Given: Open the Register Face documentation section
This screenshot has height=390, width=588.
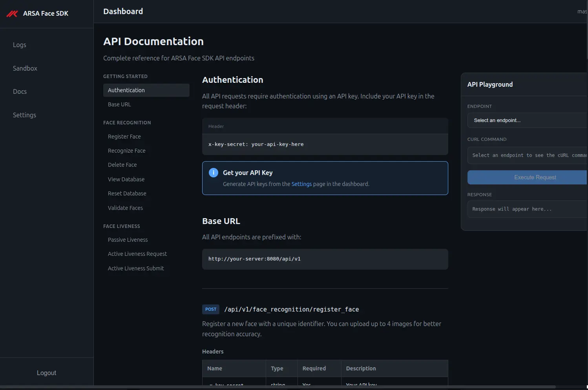Looking at the screenshot, I should pyautogui.click(x=124, y=137).
